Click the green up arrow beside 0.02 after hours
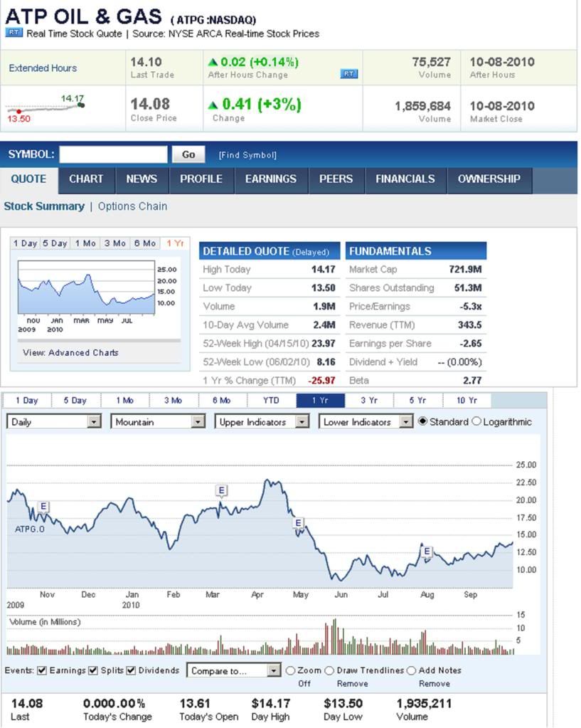This screenshot has width=581, height=728. coord(213,62)
